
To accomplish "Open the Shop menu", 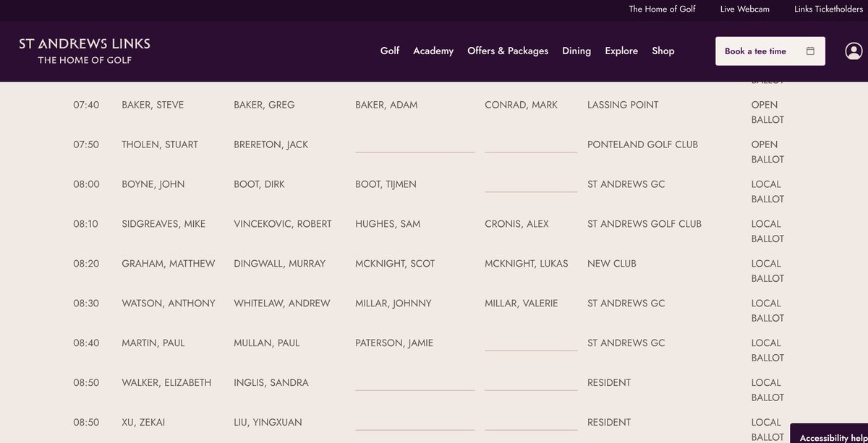I will point(663,51).
